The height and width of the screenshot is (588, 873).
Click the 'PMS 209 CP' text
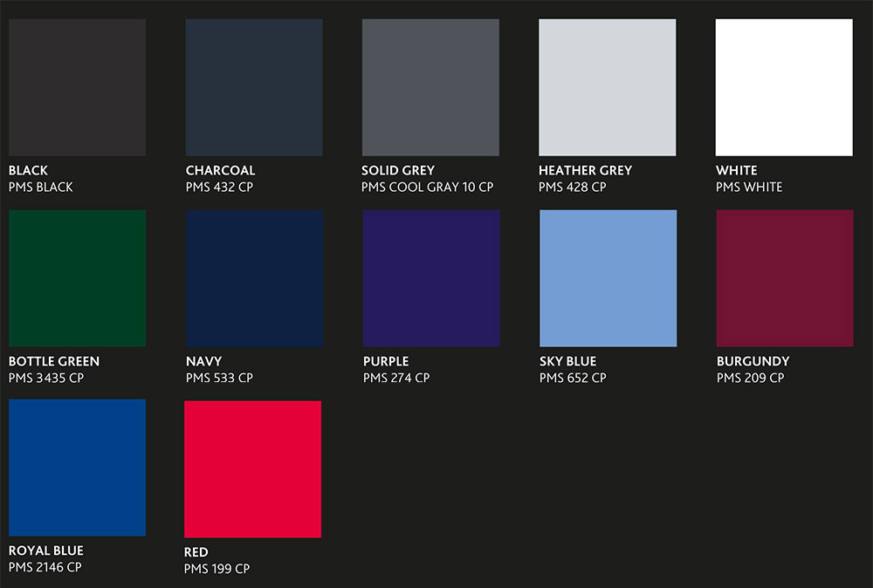pyautogui.click(x=751, y=378)
